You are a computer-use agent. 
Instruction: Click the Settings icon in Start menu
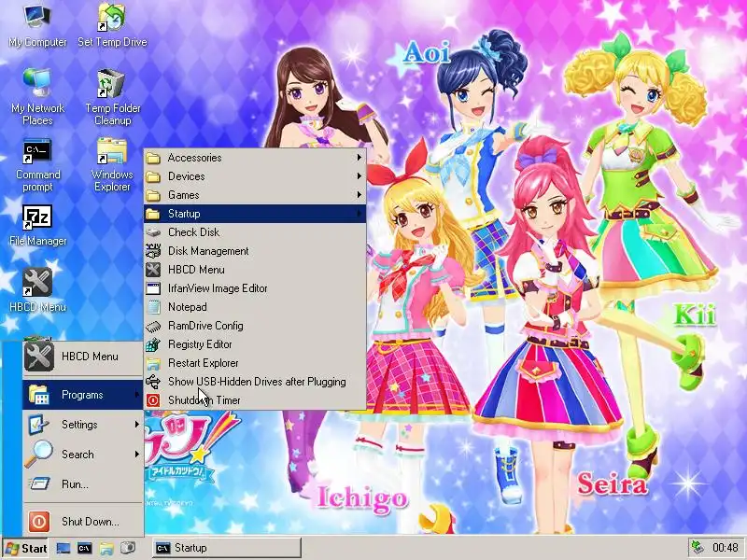tap(38, 425)
